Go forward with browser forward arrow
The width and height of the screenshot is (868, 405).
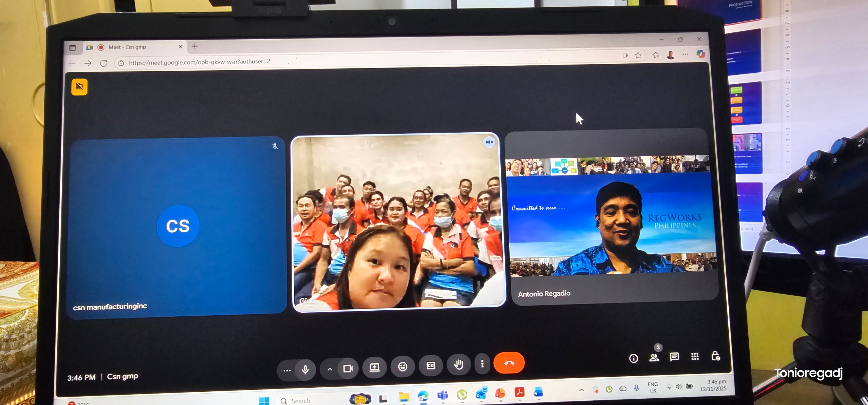(87, 63)
